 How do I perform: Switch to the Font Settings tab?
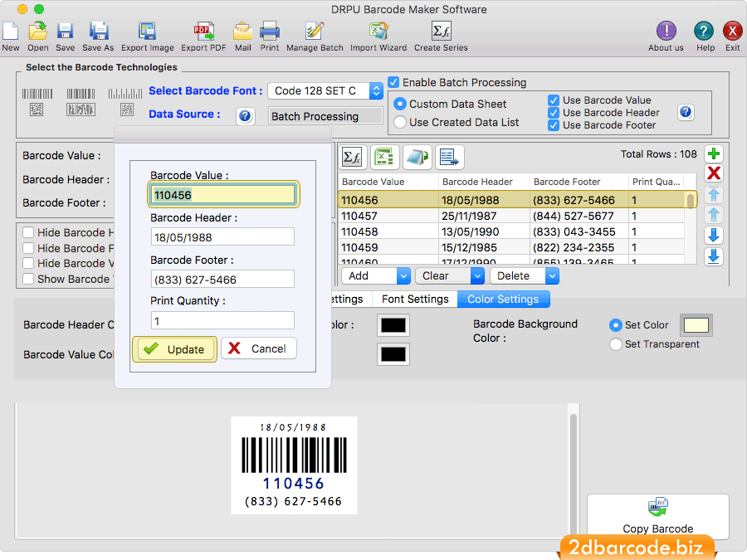(415, 299)
